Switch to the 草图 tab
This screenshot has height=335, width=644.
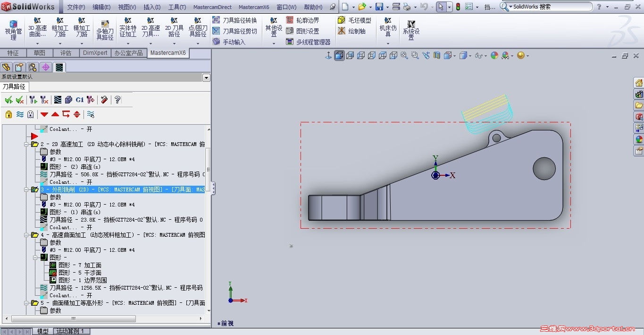pos(40,53)
